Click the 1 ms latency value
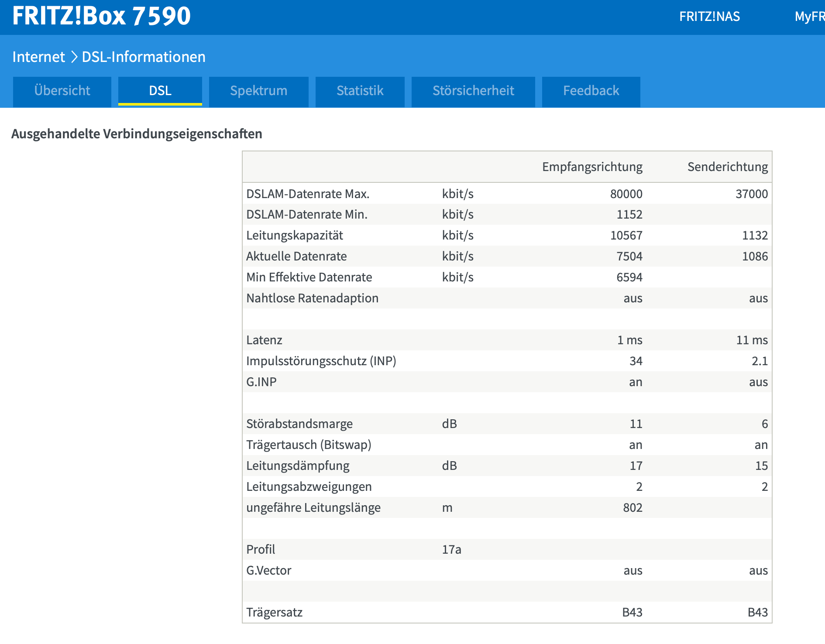The width and height of the screenshot is (825, 644). coord(629,340)
